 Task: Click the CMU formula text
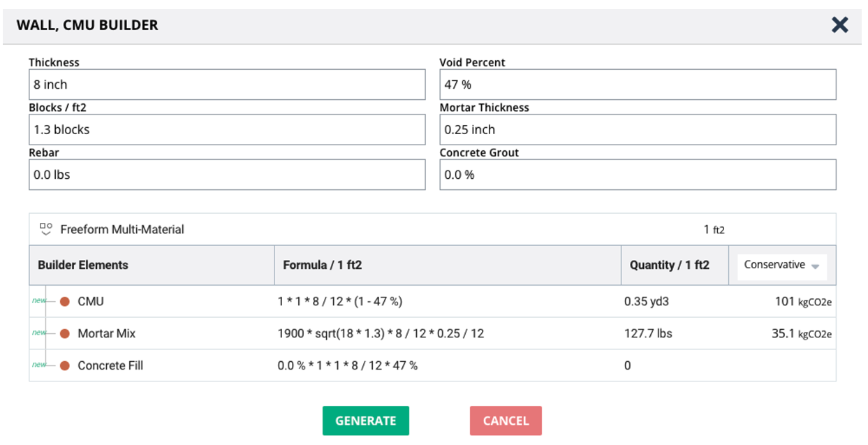[x=339, y=302]
